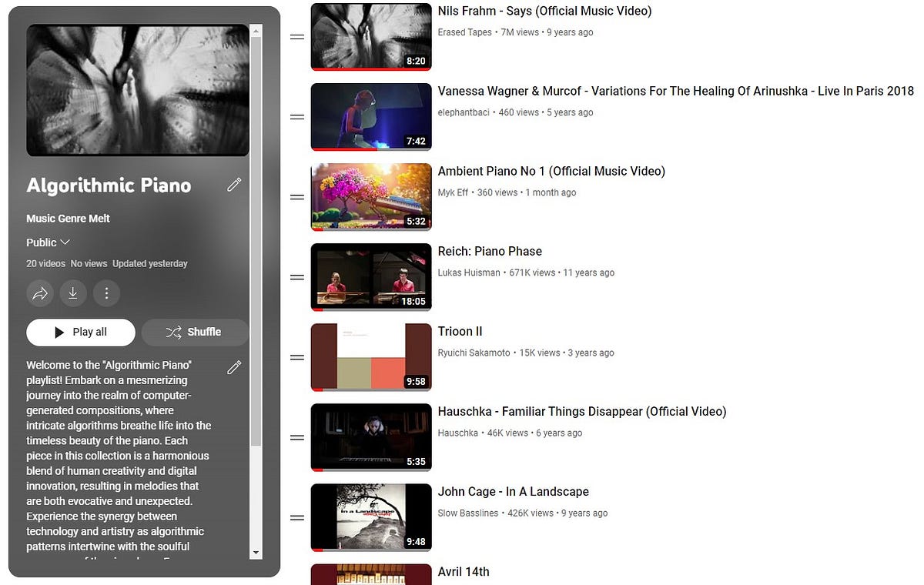Open the Public visibility dropdown
Screen dimensions: 924x585
click(48, 242)
